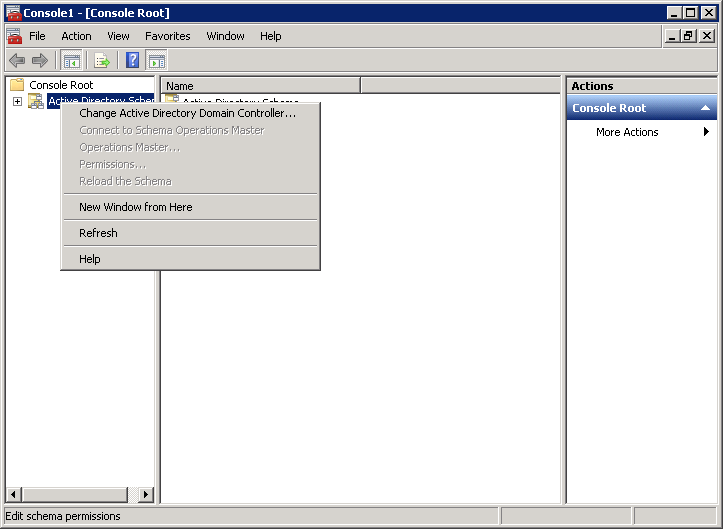Click the MMC toolbox icon in the menu bar
The image size is (723, 529).
[x=15, y=36]
